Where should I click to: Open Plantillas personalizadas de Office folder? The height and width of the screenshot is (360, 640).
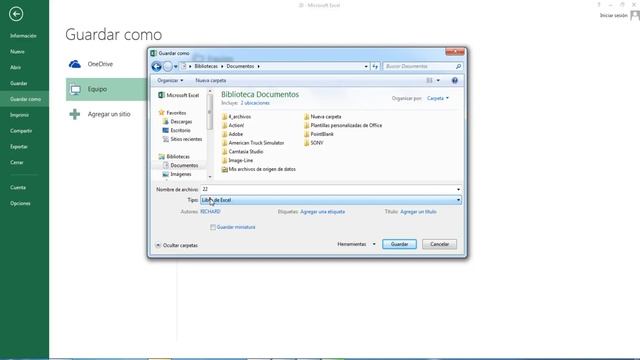(343, 125)
